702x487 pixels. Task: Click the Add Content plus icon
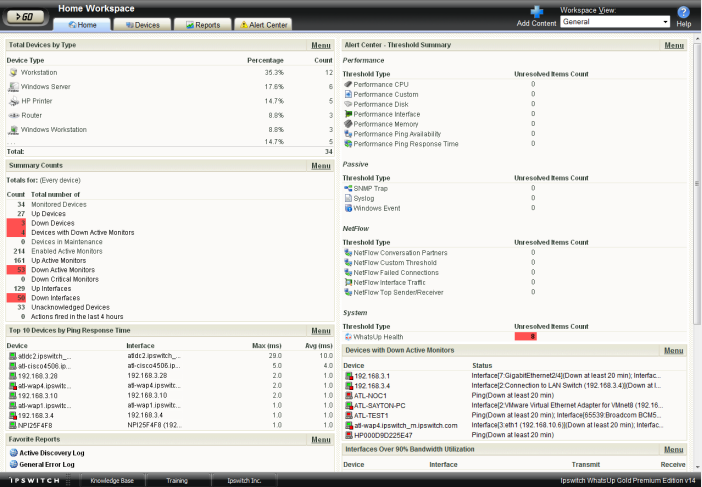point(536,12)
